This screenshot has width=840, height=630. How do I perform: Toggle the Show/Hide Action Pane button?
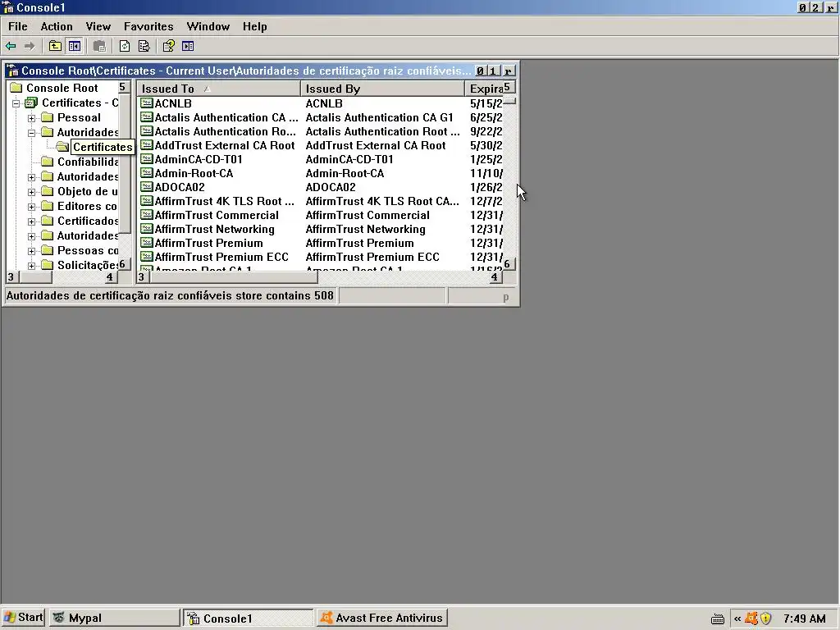coord(188,46)
